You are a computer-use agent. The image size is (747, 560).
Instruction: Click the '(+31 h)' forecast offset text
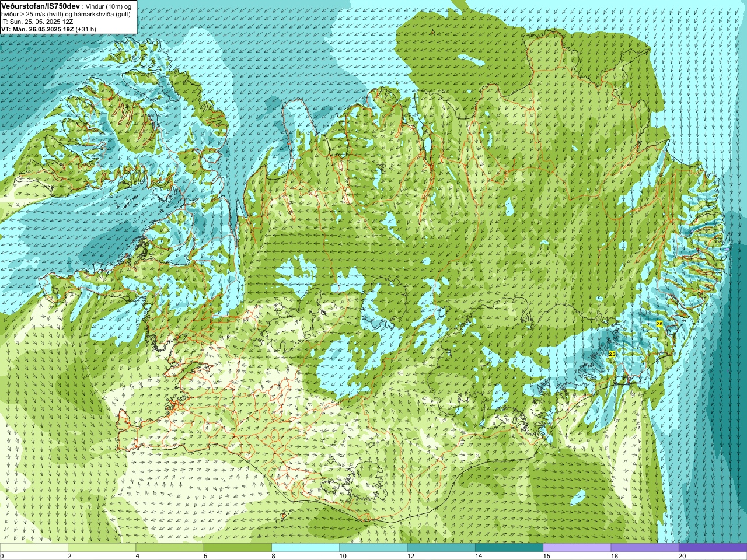pos(86,29)
